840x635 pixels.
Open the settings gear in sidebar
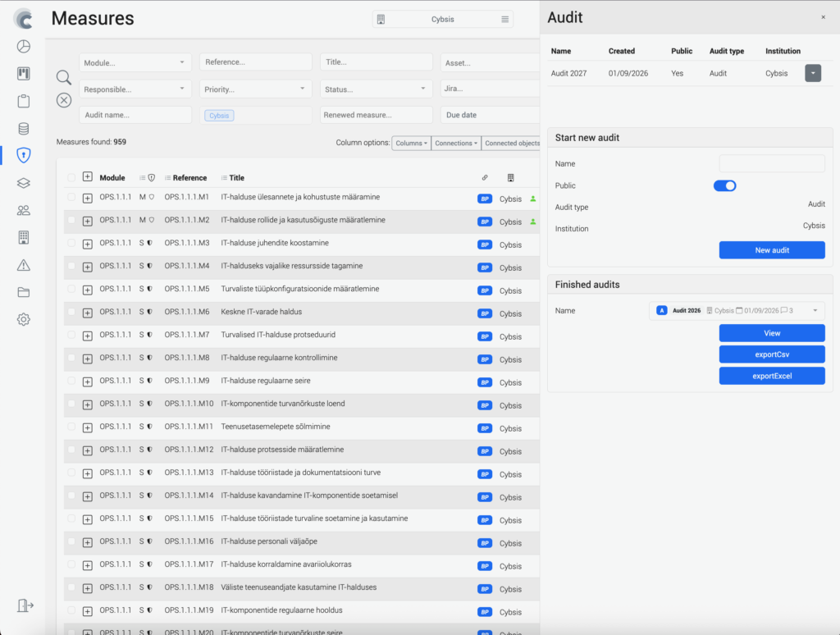[24, 319]
